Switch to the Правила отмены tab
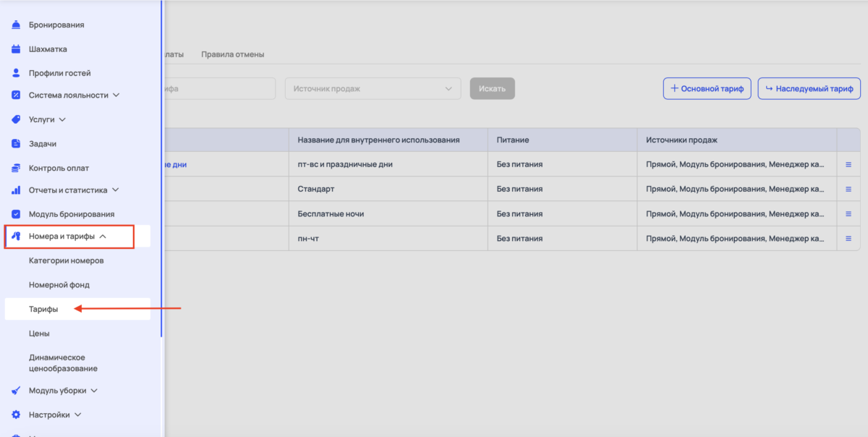This screenshot has height=437, width=868. 232,54
